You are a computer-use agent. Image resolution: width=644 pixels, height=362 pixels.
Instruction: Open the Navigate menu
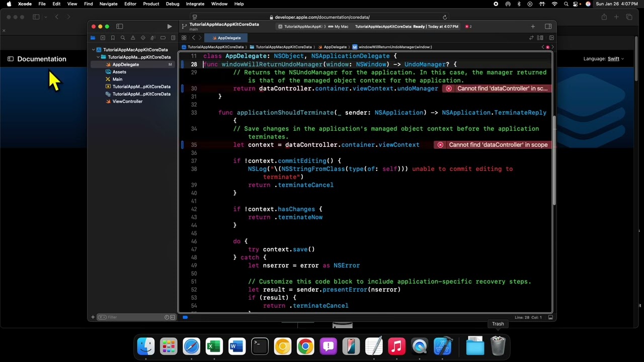click(x=108, y=4)
